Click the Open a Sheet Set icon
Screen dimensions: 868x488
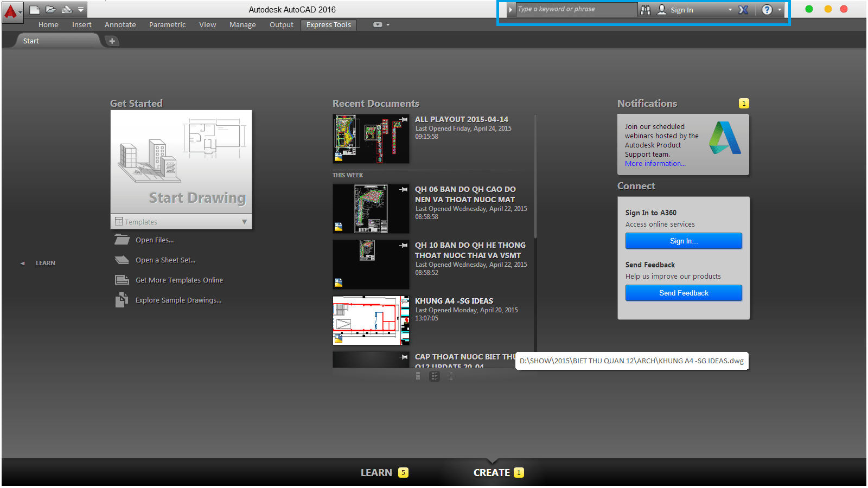(122, 260)
